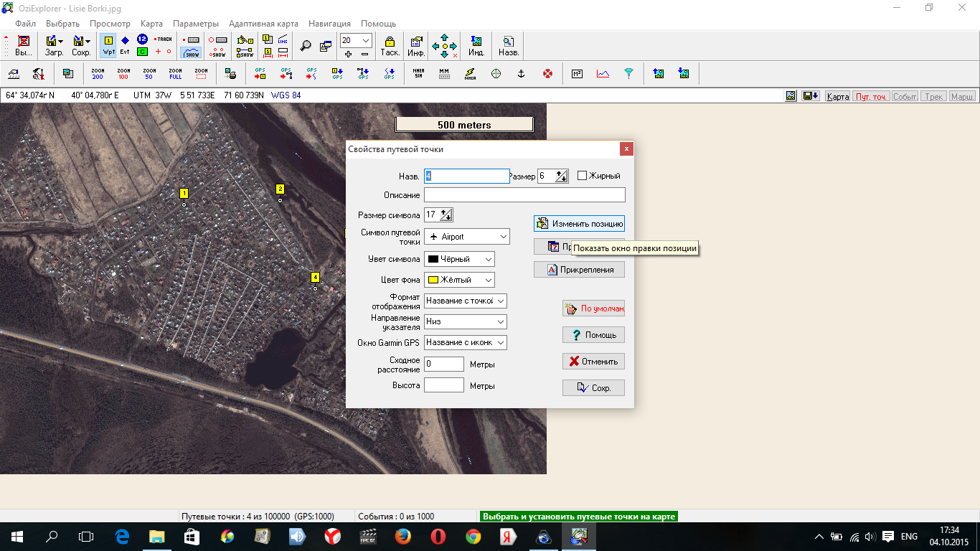Click the lifebuoy icon in toolbar
The image size is (980, 551).
[547, 73]
